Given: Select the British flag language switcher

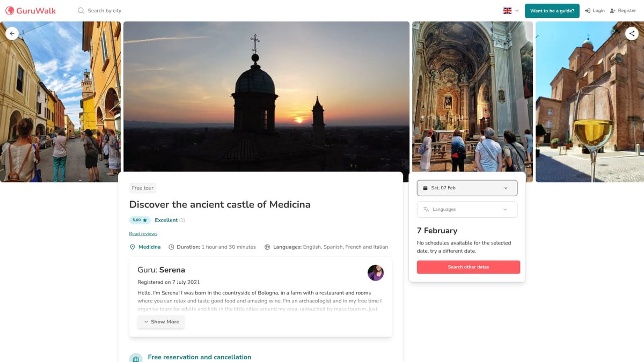Looking at the screenshot, I should 507,10.
